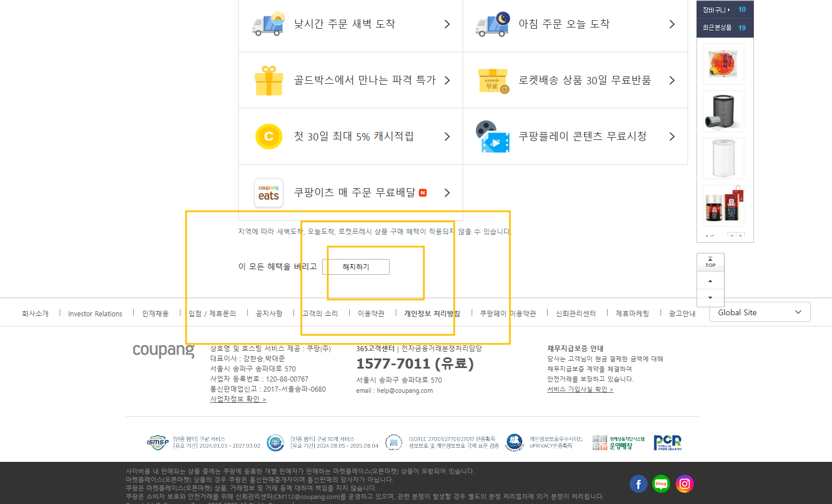832x504 pixels.
Task: Open 회사소개 footer menu
Action: pos(35,314)
